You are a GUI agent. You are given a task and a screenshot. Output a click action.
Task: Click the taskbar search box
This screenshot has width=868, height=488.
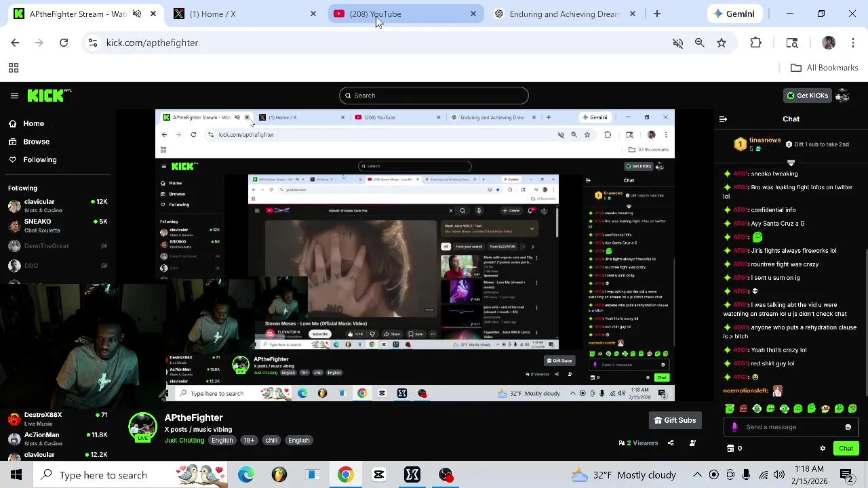coord(132,474)
